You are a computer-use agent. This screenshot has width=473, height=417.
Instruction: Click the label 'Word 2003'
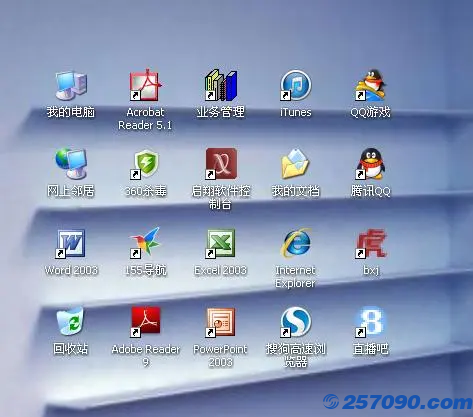coord(71,270)
